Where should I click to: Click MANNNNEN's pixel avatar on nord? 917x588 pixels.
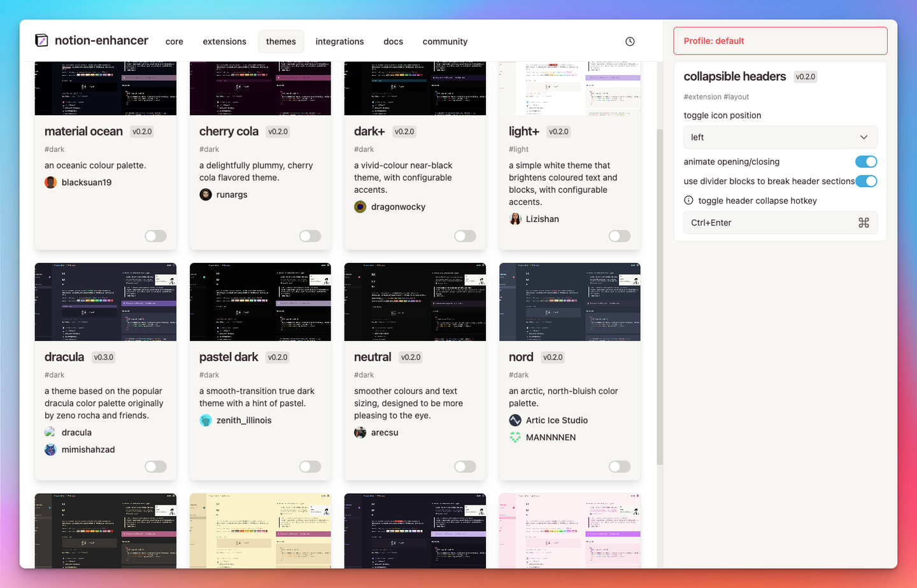point(515,437)
